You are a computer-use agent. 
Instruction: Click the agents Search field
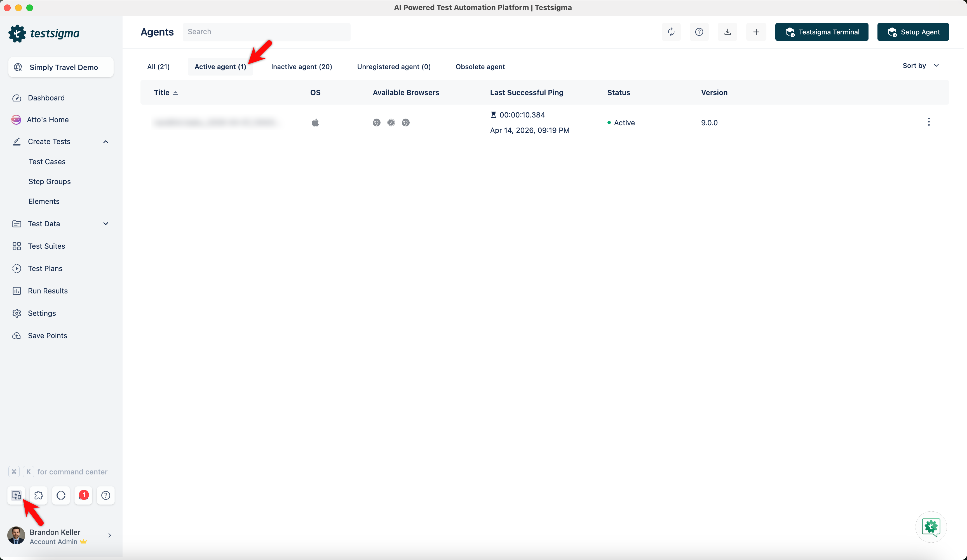[266, 32]
